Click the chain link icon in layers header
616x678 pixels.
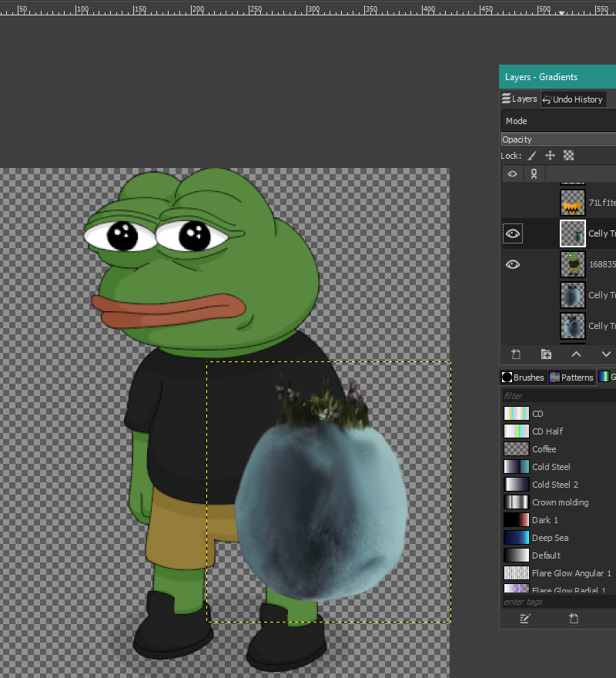(x=534, y=174)
